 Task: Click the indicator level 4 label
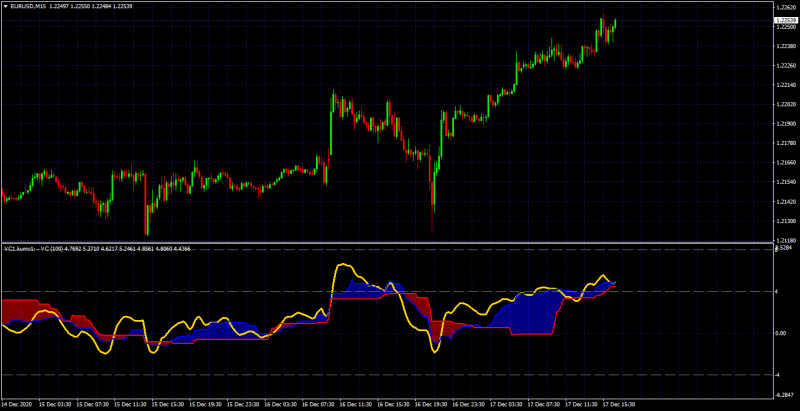coord(777,292)
